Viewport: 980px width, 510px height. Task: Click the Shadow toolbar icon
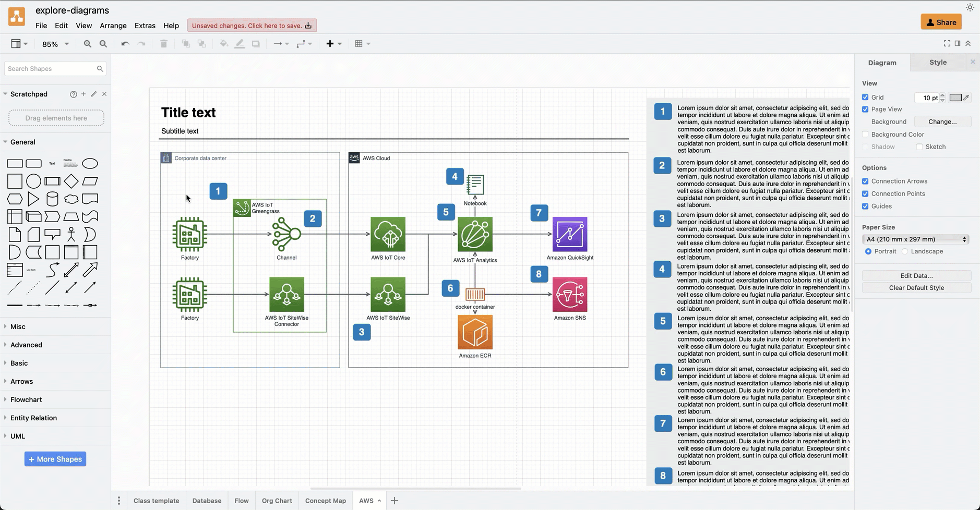tap(256, 44)
